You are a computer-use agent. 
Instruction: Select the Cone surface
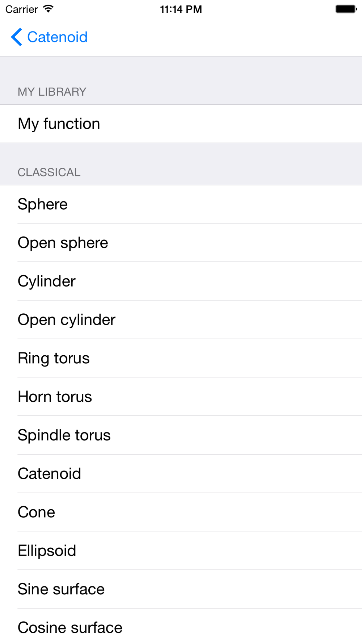tap(181, 512)
